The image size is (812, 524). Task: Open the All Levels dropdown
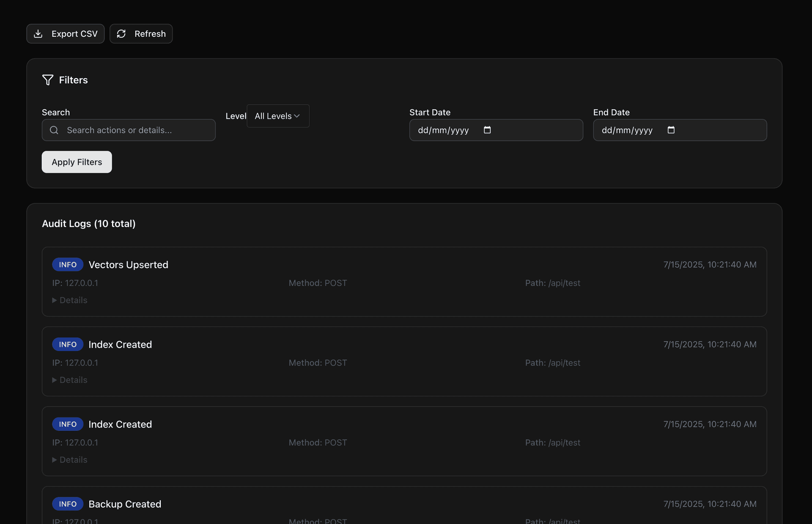pyautogui.click(x=278, y=116)
